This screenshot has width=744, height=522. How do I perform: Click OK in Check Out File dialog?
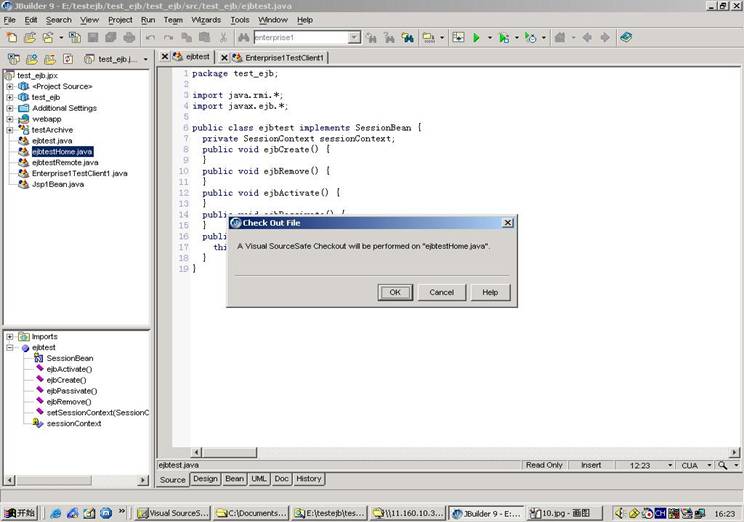[x=395, y=292]
